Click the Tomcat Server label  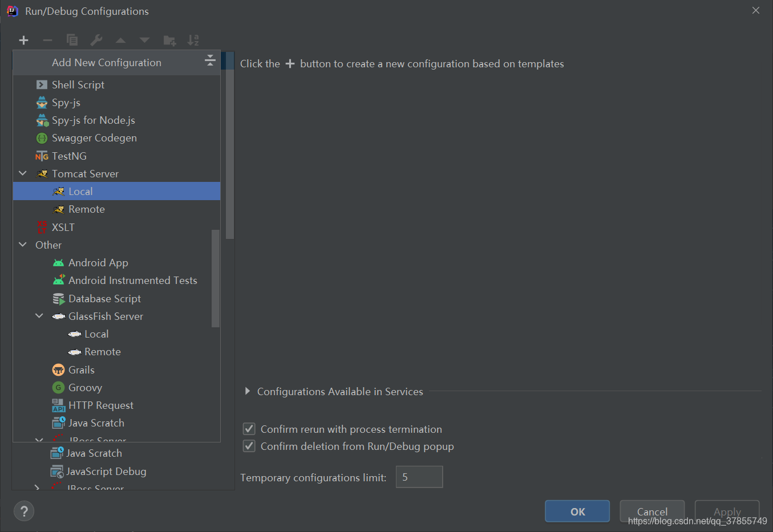(x=85, y=174)
